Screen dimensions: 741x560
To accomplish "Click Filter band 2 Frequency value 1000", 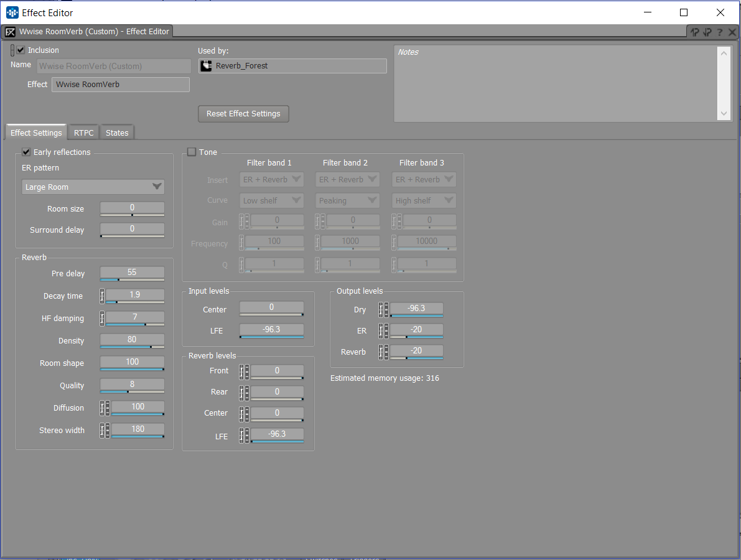I will [x=350, y=242].
